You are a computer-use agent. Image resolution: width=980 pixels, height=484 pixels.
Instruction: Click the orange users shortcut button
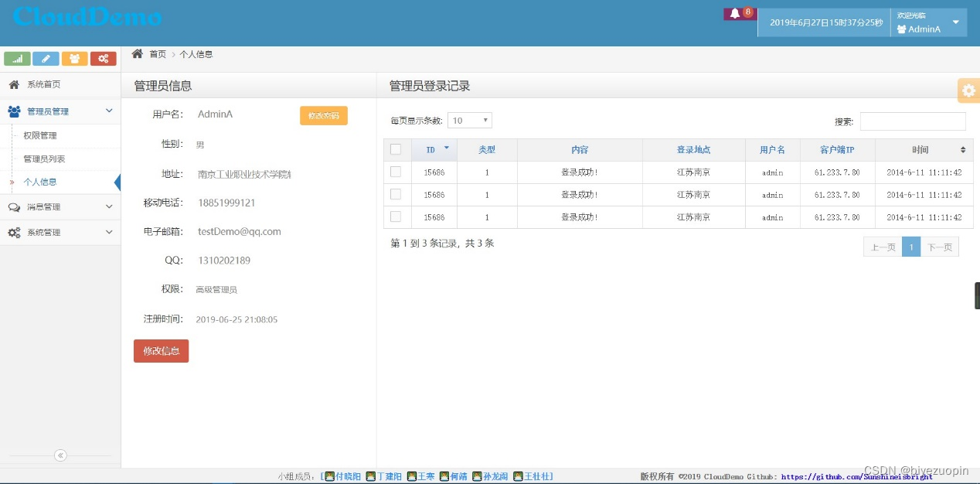click(74, 59)
